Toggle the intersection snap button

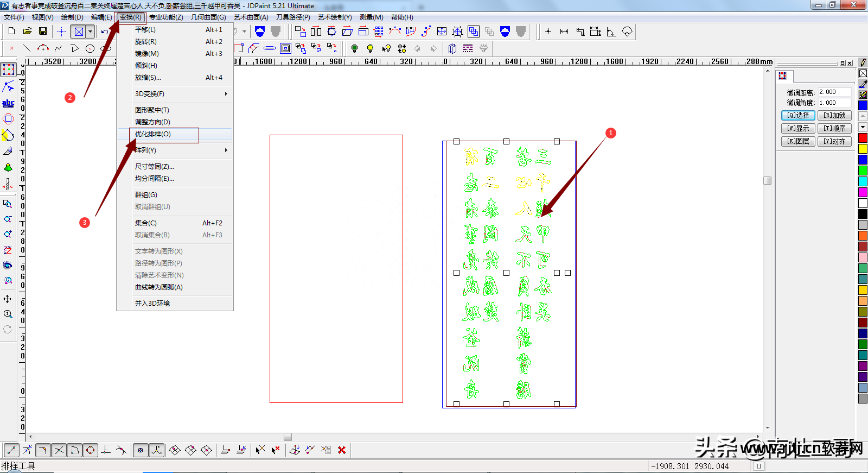pyautogui.click(x=59, y=450)
